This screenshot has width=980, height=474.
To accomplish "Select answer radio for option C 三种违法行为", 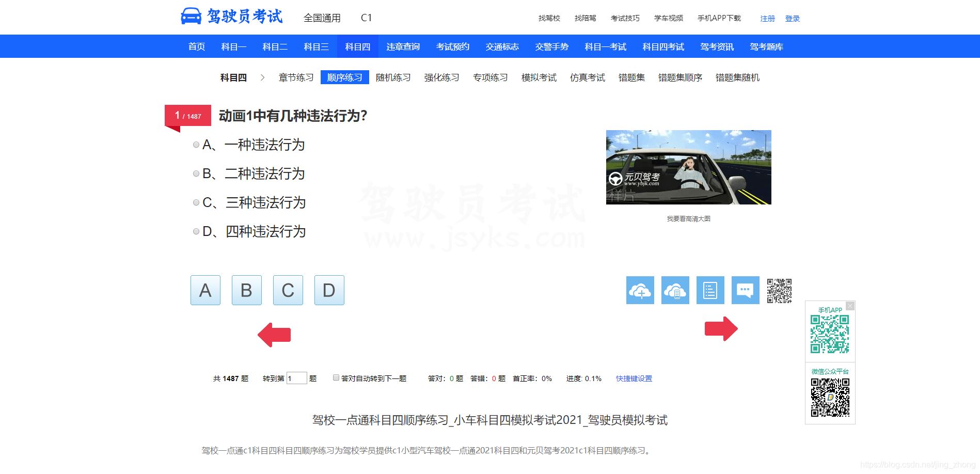I will coord(196,202).
